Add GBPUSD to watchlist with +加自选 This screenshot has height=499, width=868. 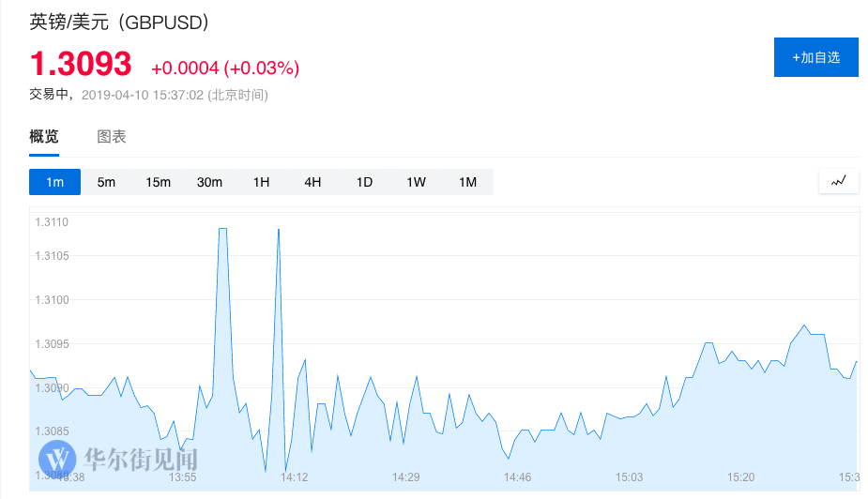coord(815,57)
